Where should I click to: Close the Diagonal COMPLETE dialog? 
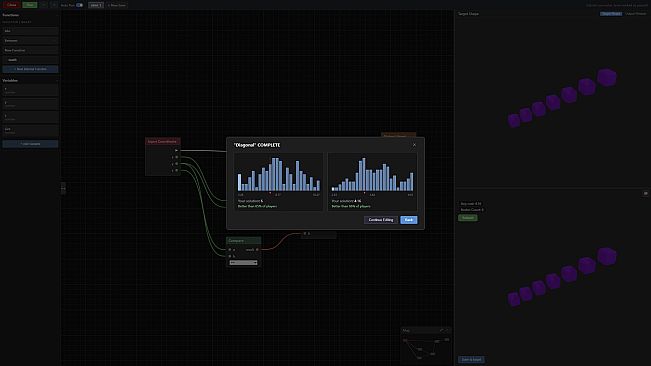click(414, 145)
